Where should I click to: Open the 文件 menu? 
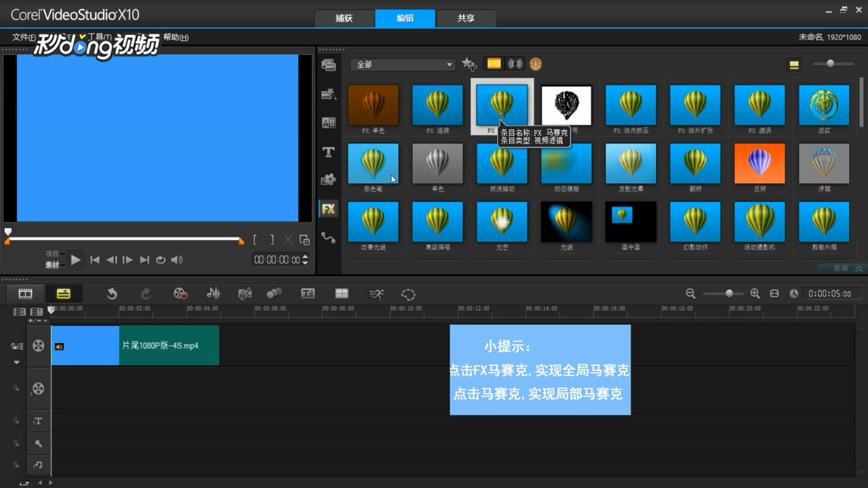24,37
